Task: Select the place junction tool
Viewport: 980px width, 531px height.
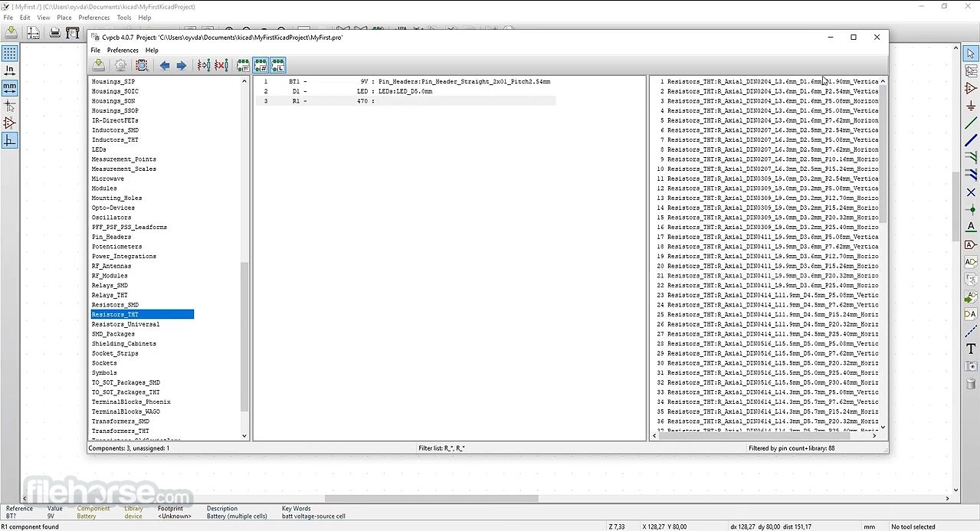Action: coord(971,209)
